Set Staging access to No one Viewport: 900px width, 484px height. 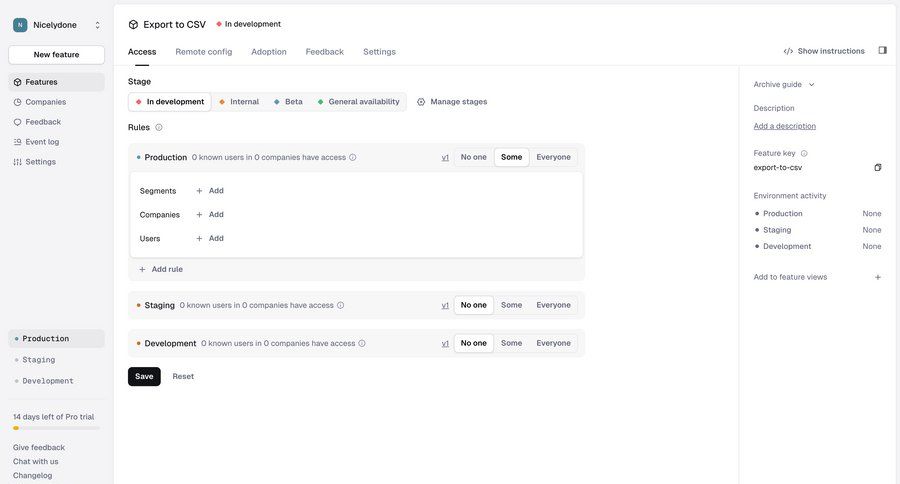point(474,305)
